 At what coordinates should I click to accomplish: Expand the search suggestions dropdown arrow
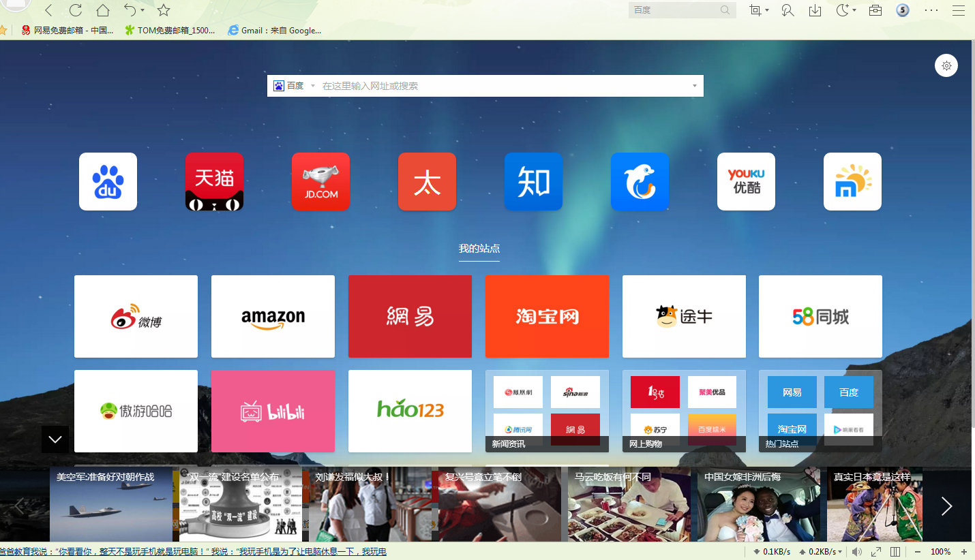(695, 86)
